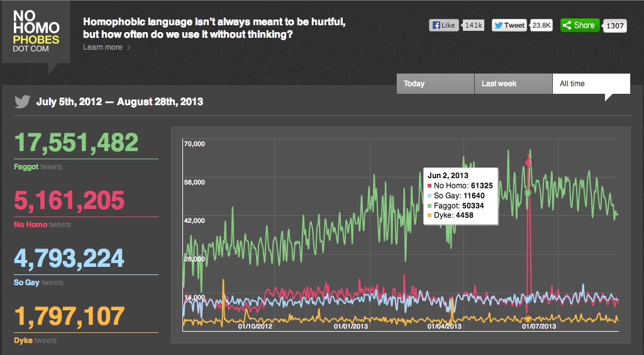Click the 141k Facebook like count bubble

472,25
